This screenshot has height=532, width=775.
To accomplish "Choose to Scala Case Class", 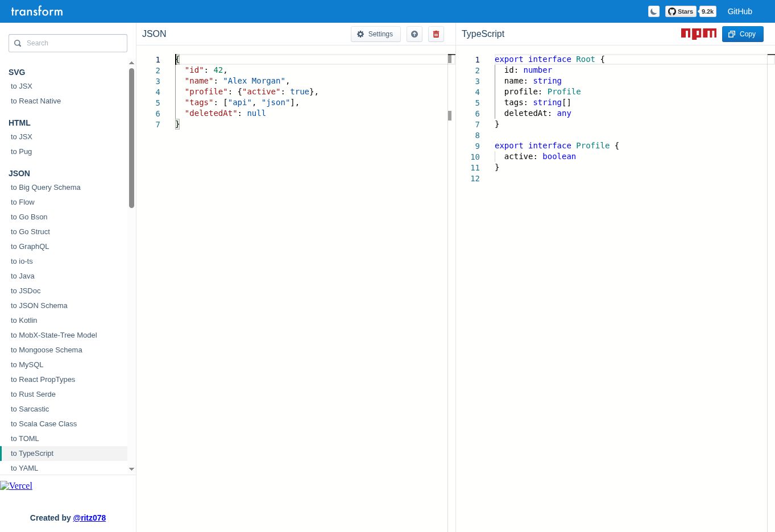I will click(64, 424).
